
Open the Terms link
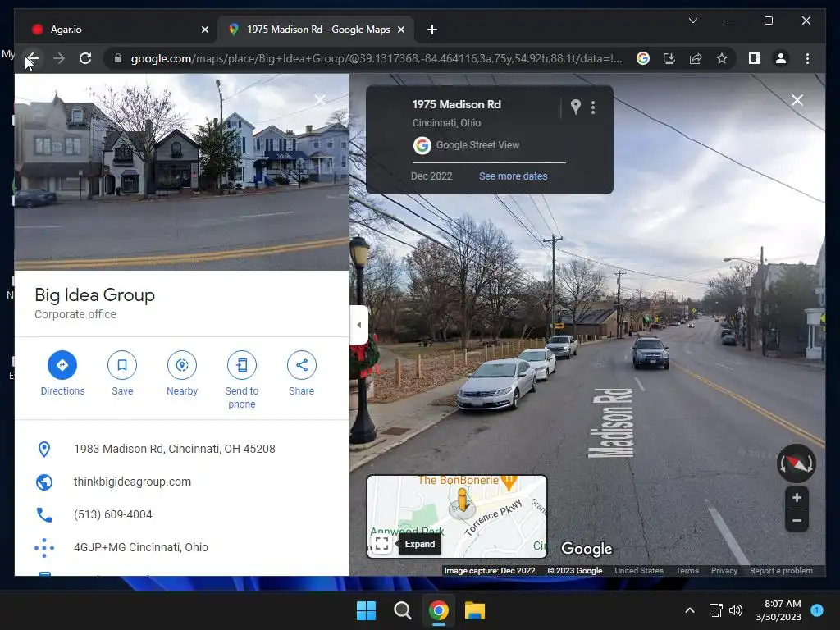pos(687,571)
